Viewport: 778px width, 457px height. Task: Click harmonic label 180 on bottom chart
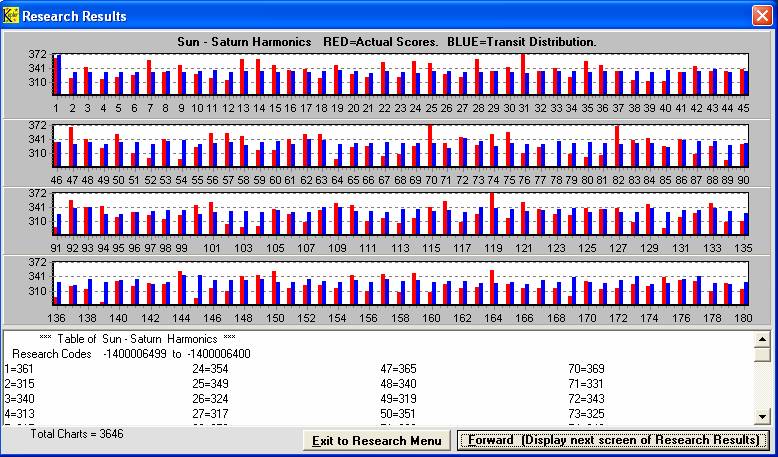[x=743, y=318]
